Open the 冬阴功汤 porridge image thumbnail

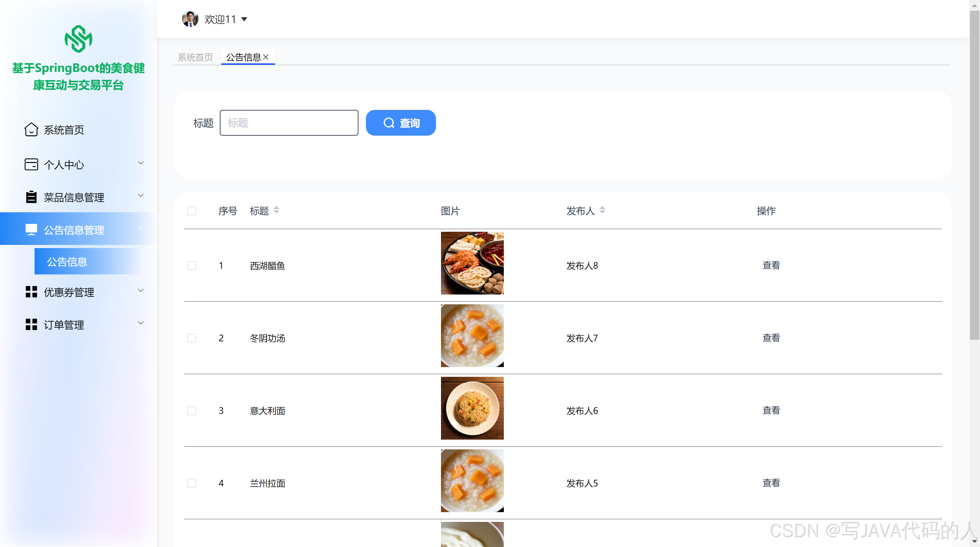click(x=472, y=336)
